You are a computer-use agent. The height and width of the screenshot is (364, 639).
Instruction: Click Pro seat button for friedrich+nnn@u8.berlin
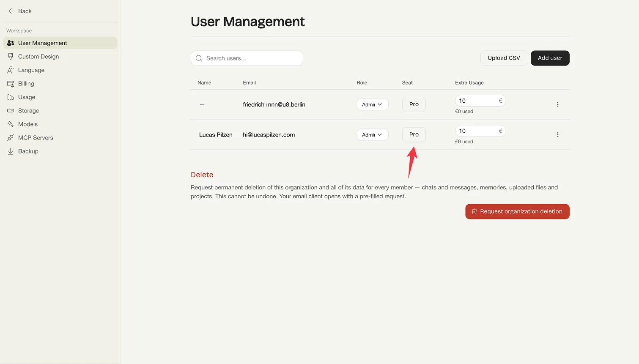414,104
